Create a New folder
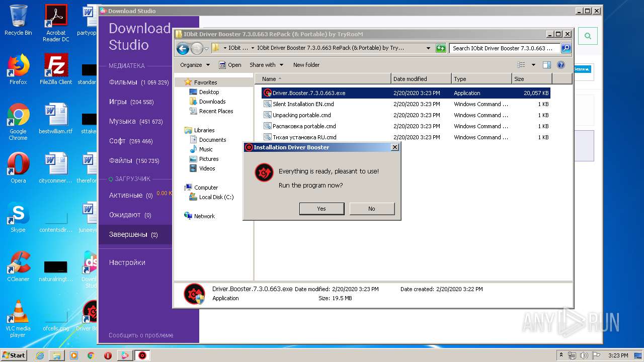This screenshot has width=644, height=362. pyautogui.click(x=306, y=65)
